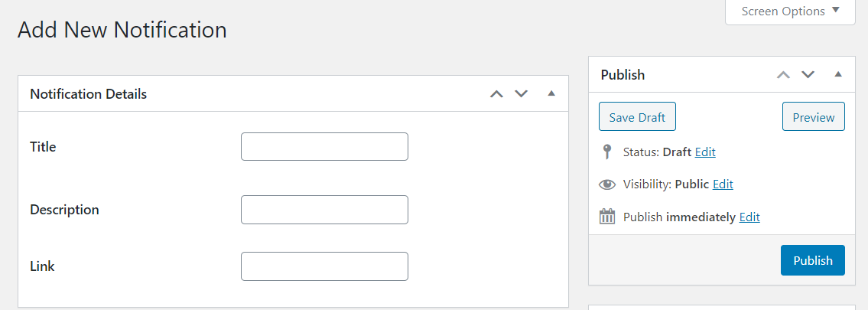Screen dimensions: 868x310
Task: Click the move-up arrow in the Publish box
Action: tap(783, 75)
